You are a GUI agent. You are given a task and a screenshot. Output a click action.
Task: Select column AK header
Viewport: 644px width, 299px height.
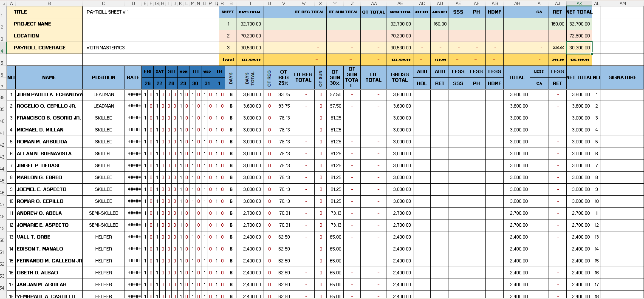pos(579,3)
